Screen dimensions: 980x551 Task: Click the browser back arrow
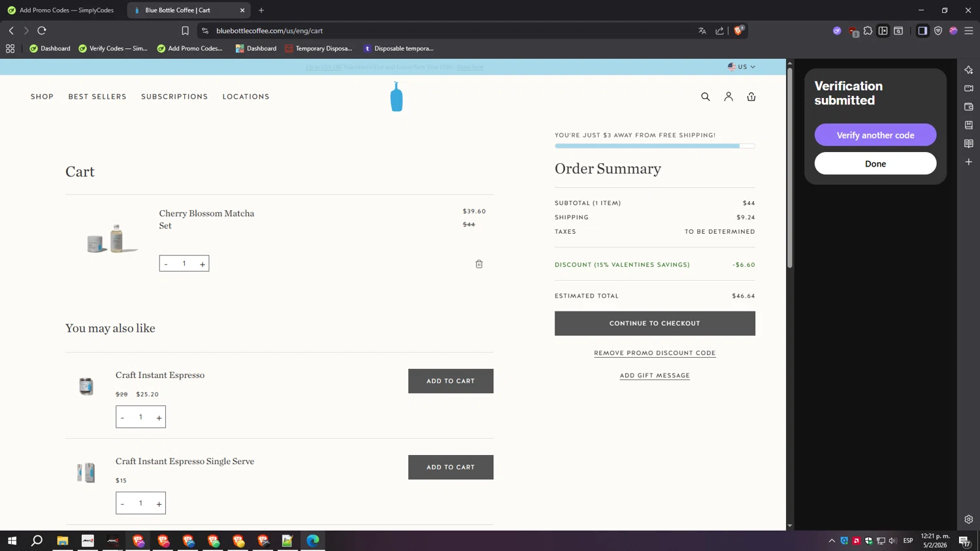coord(11,31)
